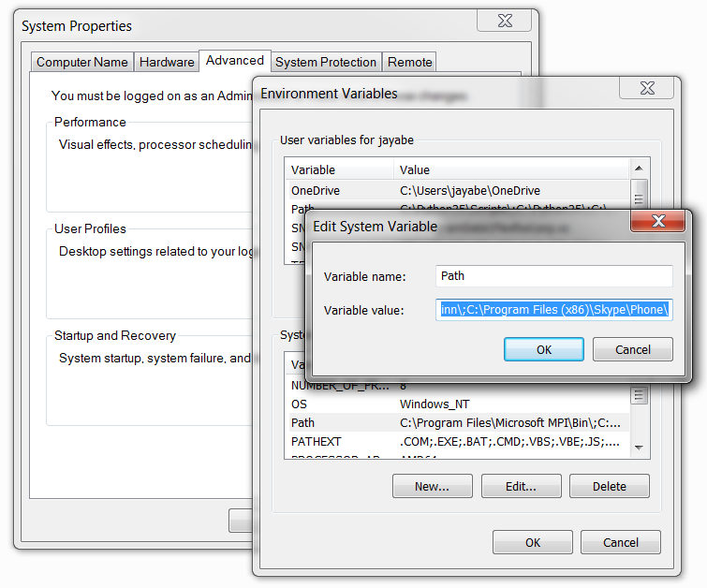Select the Advanced tab
The width and height of the screenshot is (707, 588).
point(234,60)
